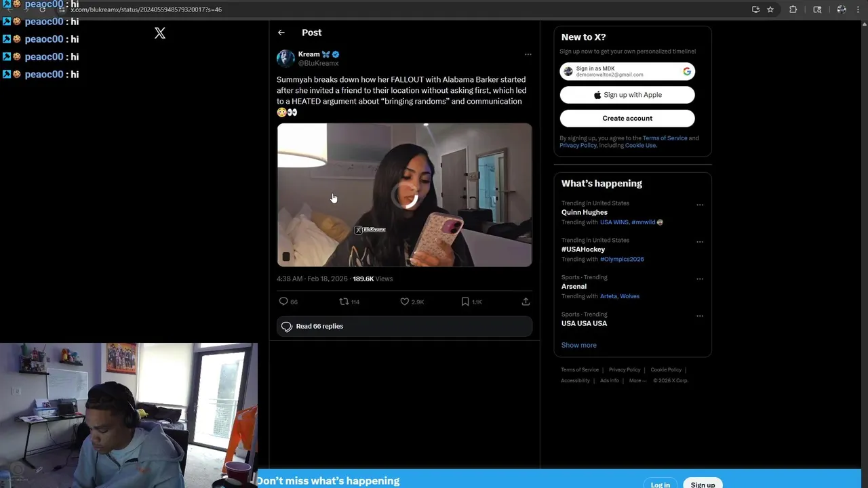Open the browser profile avatar
The image size is (868, 488).
842,9
